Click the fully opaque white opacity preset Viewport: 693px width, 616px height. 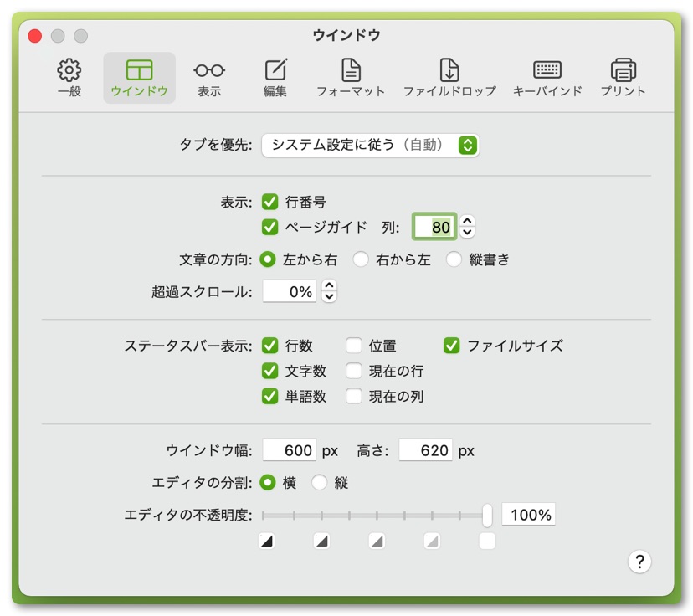click(487, 542)
